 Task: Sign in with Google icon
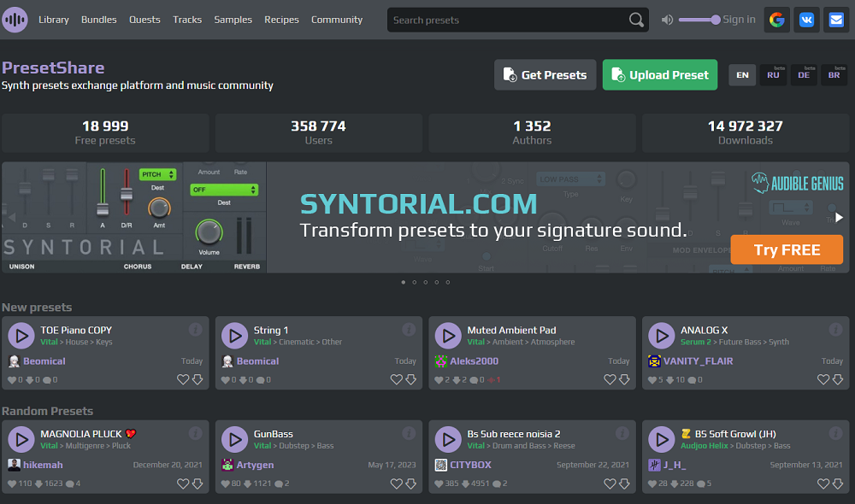pos(776,20)
